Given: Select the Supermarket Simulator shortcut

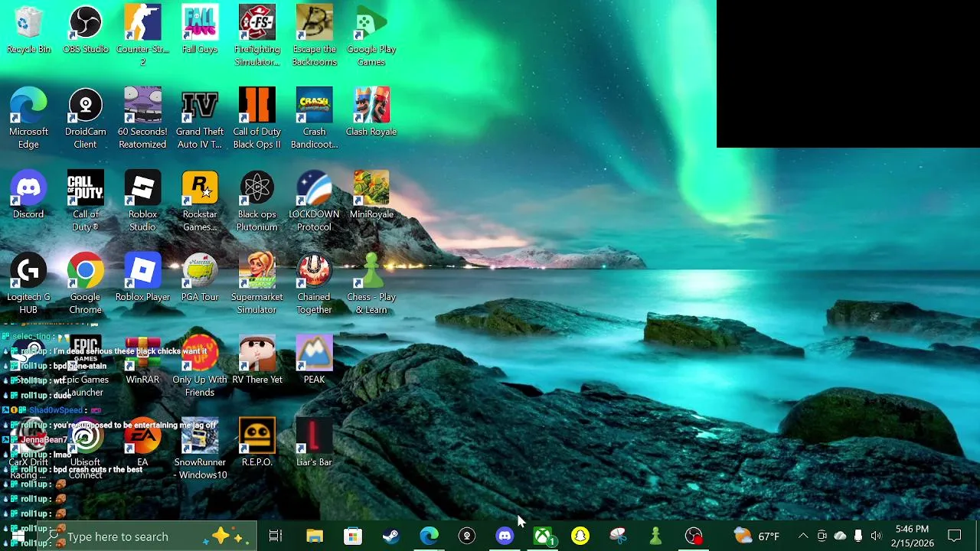Looking at the screenshot, I should [256, 284].
